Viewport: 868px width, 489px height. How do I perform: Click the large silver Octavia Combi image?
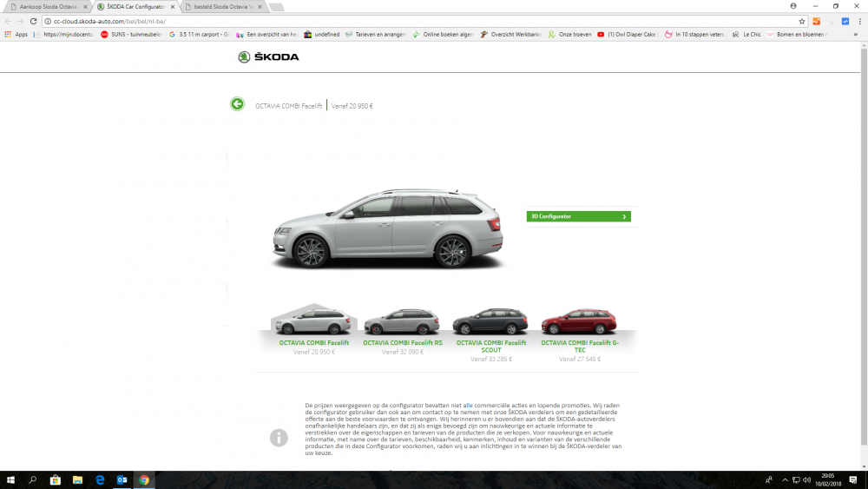pyautogui.click(x=387, y=228)
